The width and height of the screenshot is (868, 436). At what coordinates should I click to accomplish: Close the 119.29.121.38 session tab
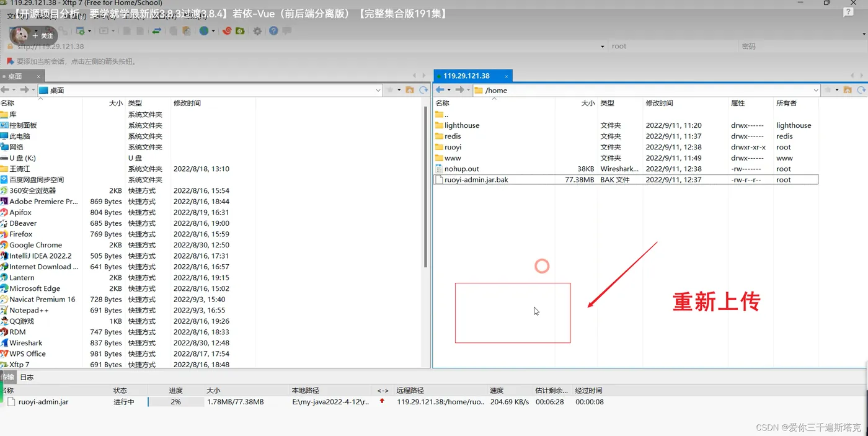(x=507, y=76)
